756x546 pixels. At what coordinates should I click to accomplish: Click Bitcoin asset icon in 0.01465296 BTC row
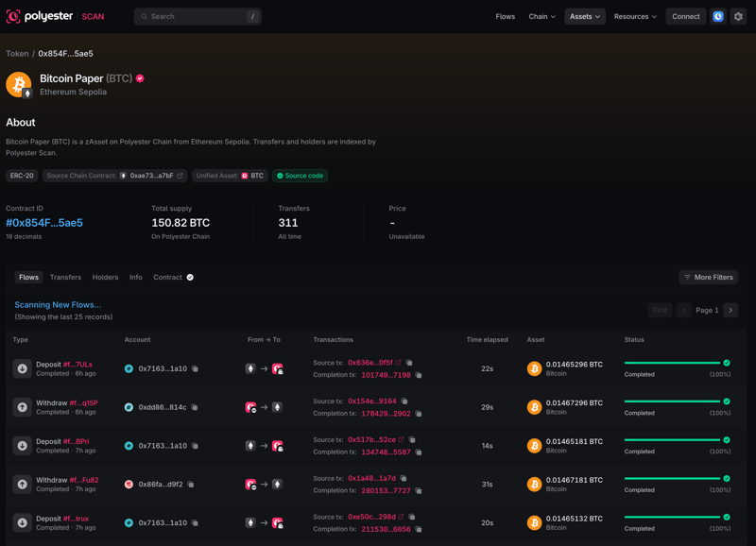534,368
